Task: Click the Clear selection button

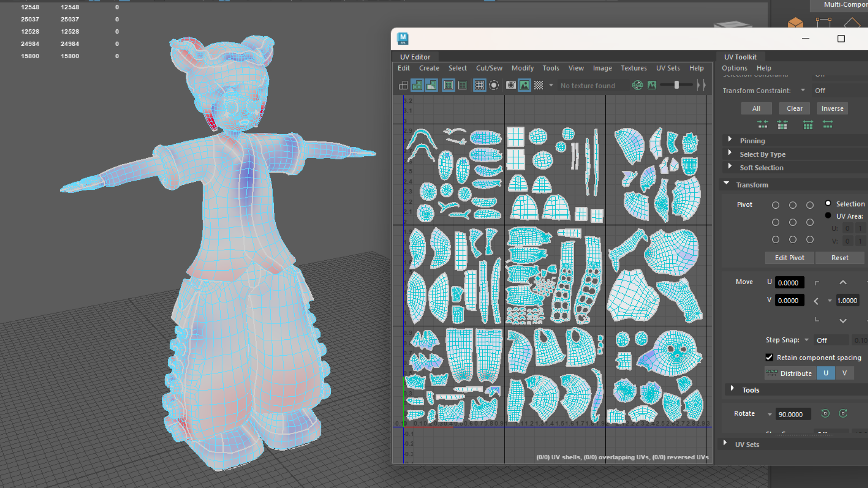Action: pyautogui.click(x=795, y=108)
